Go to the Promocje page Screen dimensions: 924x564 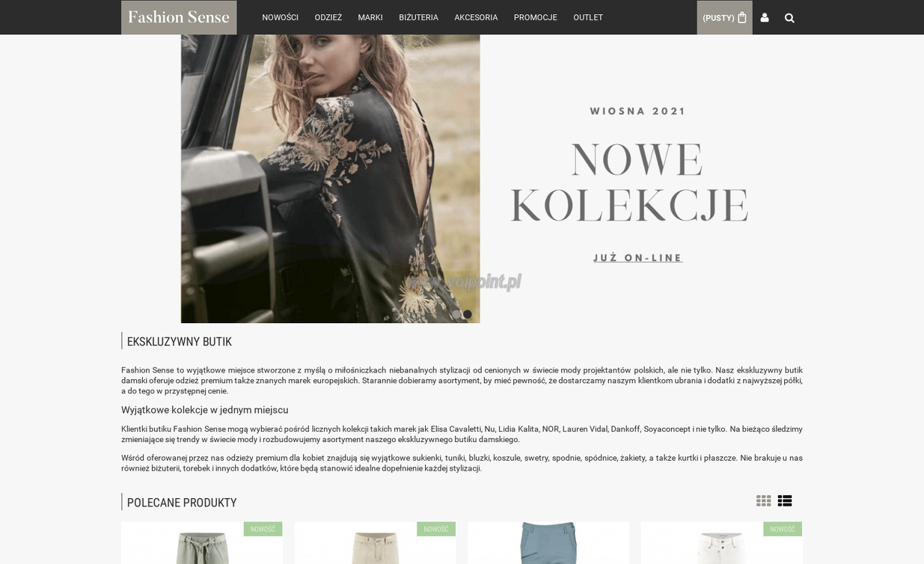(536, 17)
